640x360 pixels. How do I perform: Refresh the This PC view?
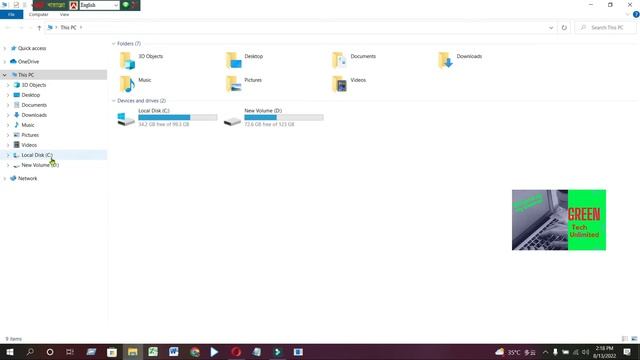tap(564, 28)
